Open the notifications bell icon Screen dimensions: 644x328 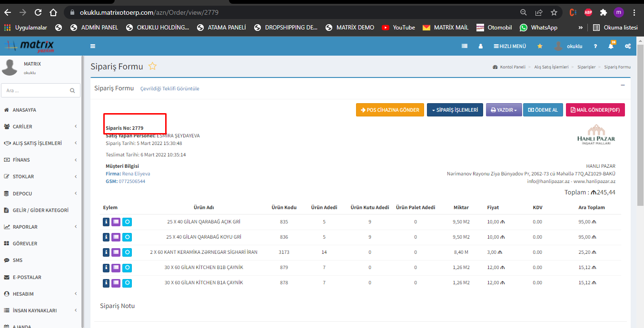click(x=611, y=46)
